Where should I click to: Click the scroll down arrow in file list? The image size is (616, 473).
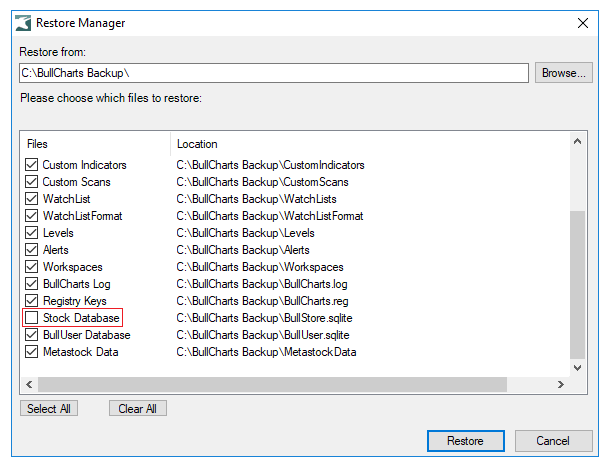(x=577, y=368)
